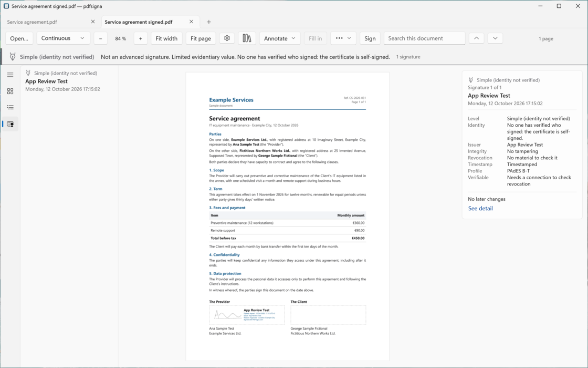The width and height of the screenshot is (588, 368).
Task: Click the Fit width button
Action: pyautogui.click(x=166, y=38)
